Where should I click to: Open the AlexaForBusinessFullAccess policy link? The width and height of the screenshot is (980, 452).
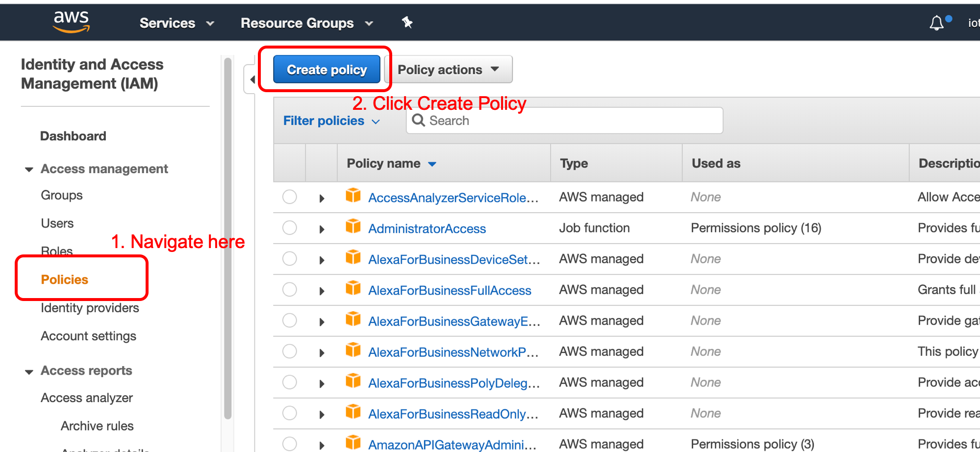[450, 290]
